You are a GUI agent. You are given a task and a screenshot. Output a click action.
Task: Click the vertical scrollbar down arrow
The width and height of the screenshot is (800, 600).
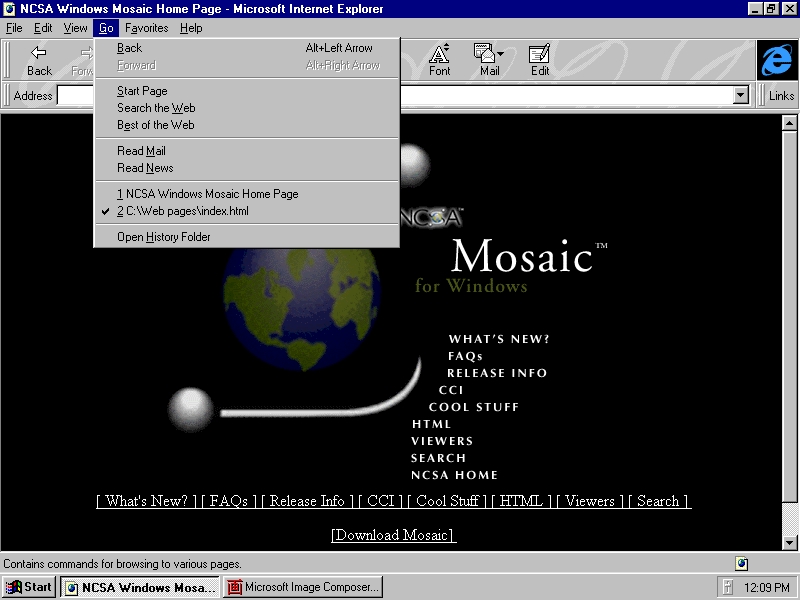(789, 542)
